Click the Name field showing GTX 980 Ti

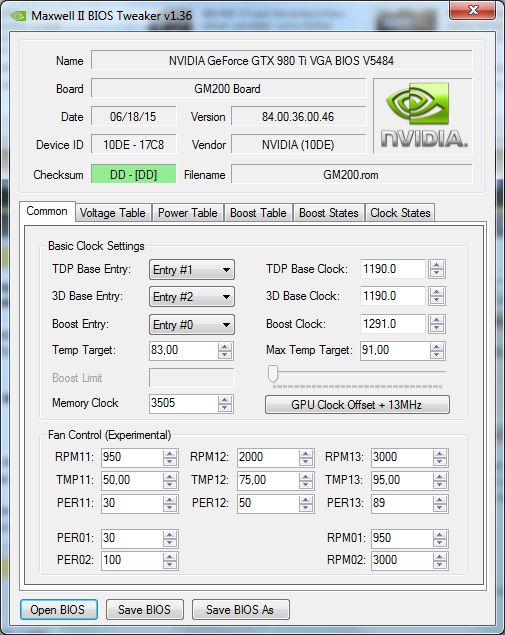(281, 60)
